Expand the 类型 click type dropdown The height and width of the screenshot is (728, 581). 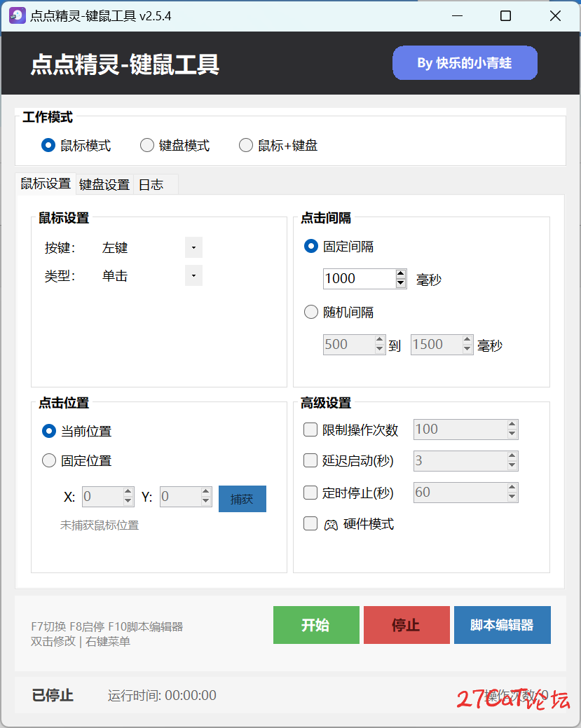click(193, 276)
